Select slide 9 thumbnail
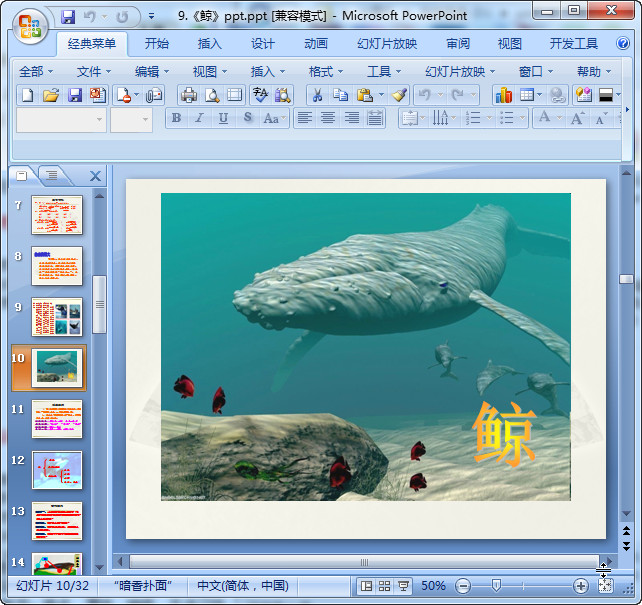Screen dimensions: 642x605 click(x=57, y=317)
